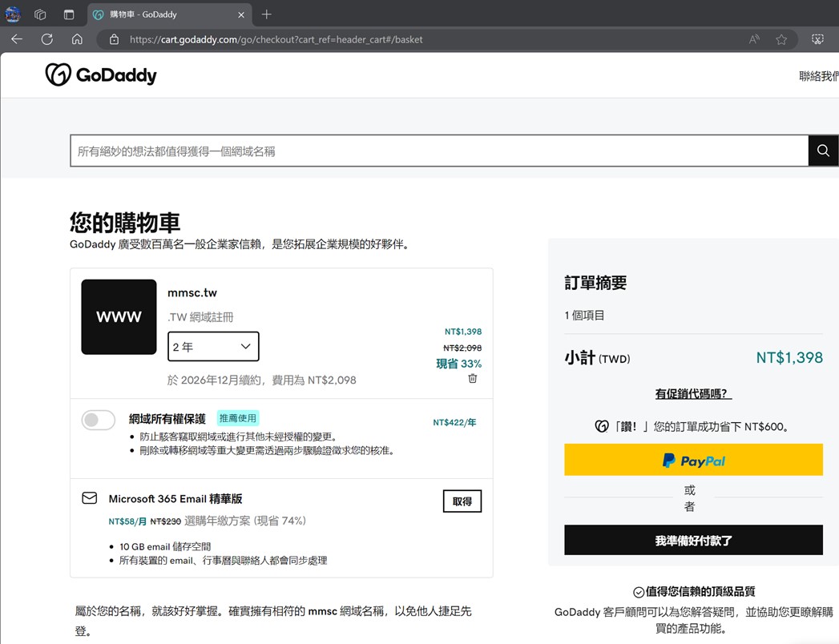This screenshot has height=644, width=839.
Task: Open the screenshot tool icon in the toolbar
Action: point(817,39)
